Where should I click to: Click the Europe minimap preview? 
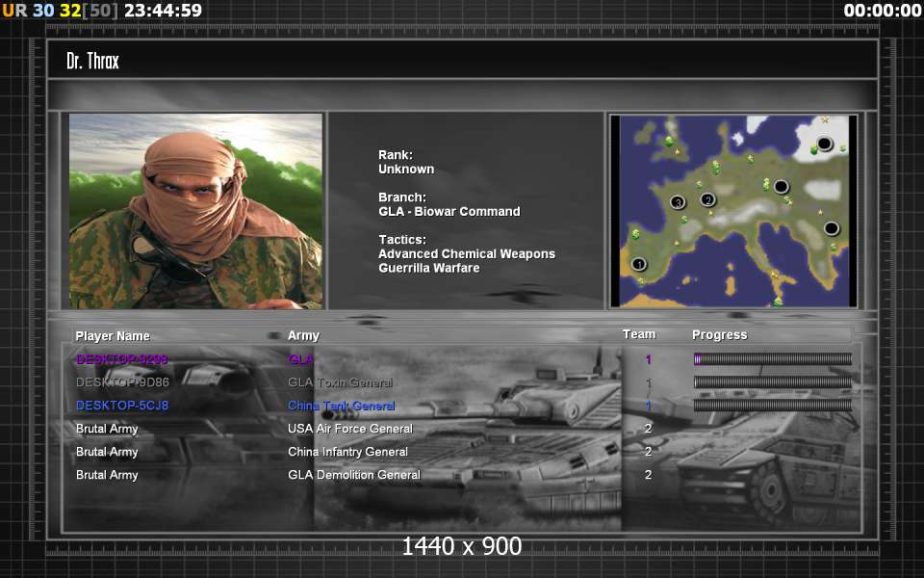(733, 211)
